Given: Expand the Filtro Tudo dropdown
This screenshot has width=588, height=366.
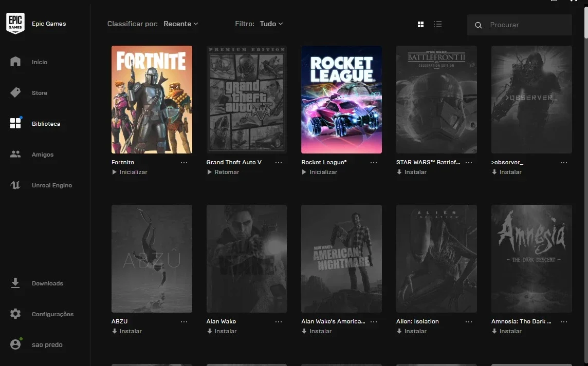Looking at the screenshot, I should [271, 24].
